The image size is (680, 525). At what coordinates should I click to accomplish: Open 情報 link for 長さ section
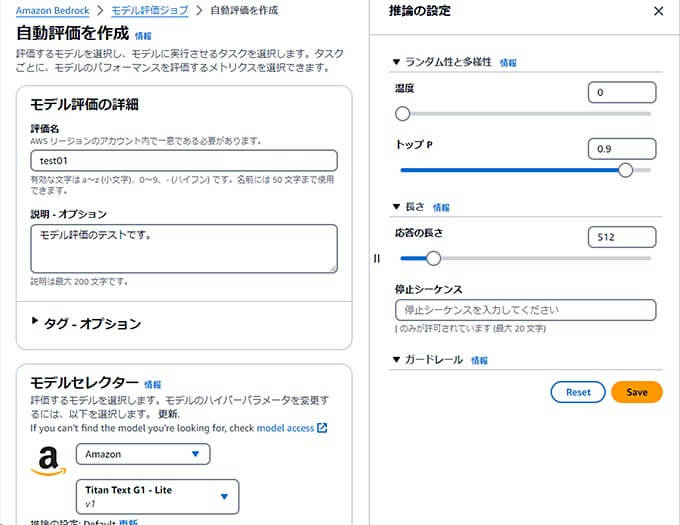[441, 208]
